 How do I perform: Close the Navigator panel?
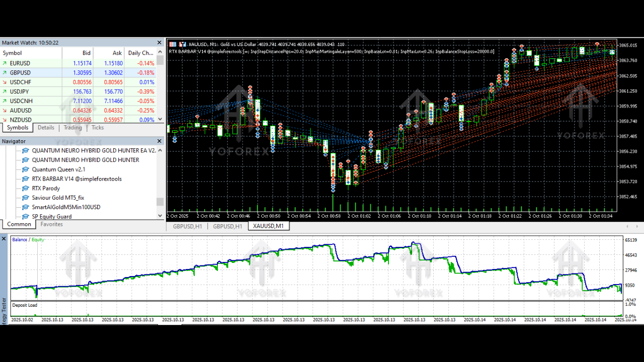160,142
